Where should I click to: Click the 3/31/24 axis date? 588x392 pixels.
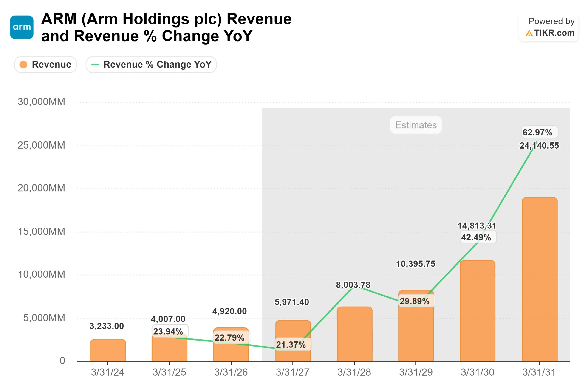[108, 372]
